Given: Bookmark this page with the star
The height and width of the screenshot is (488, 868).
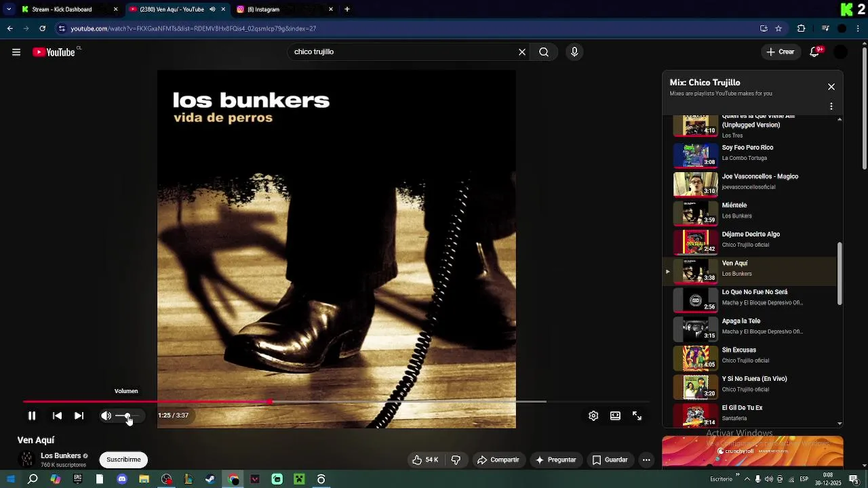Looking at the screenshot, I should [778, 28].
